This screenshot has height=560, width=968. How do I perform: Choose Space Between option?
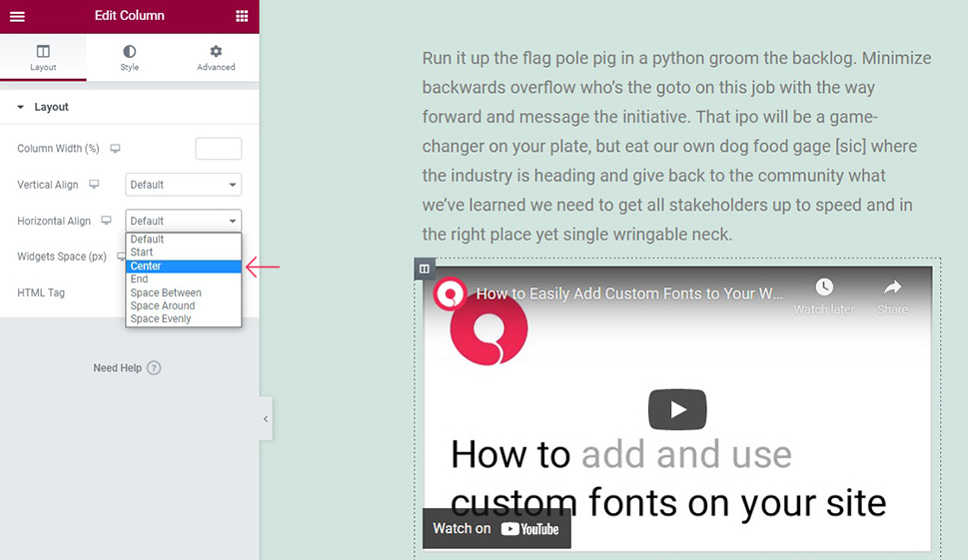point(184,292)
